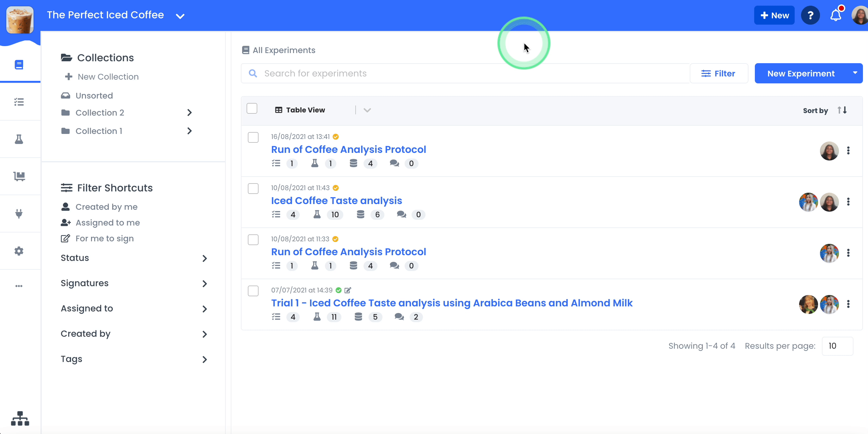Select the checkbox beside Iced Coffee Taste analysis
Viewport: 868px width, 434px height.
click(x=253, y=189)
